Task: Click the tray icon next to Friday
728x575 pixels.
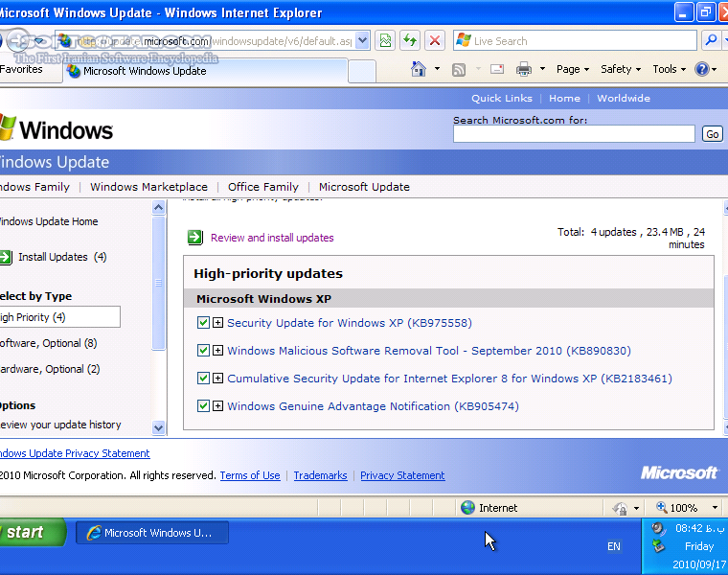Action: pyautogui.click(x=658, y=546)
